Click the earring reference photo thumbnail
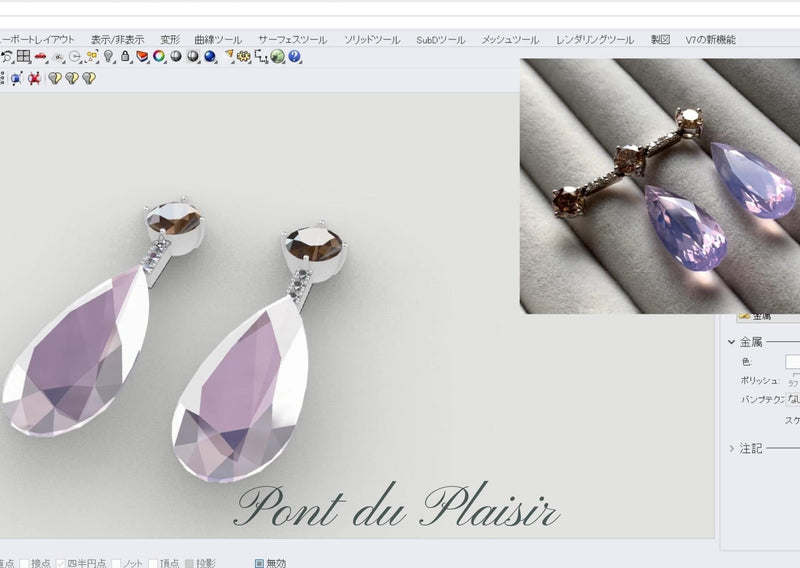 pos(660,186)
